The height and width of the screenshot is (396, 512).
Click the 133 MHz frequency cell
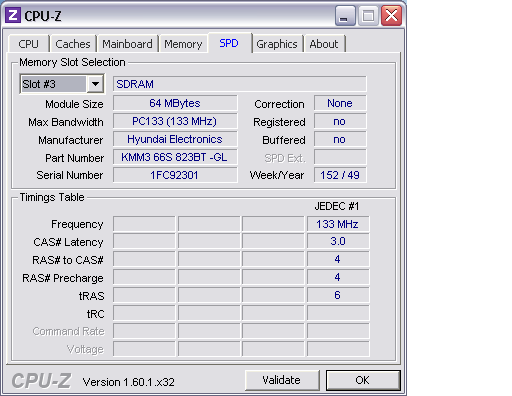pyautogui.click(x=338, y=224)
